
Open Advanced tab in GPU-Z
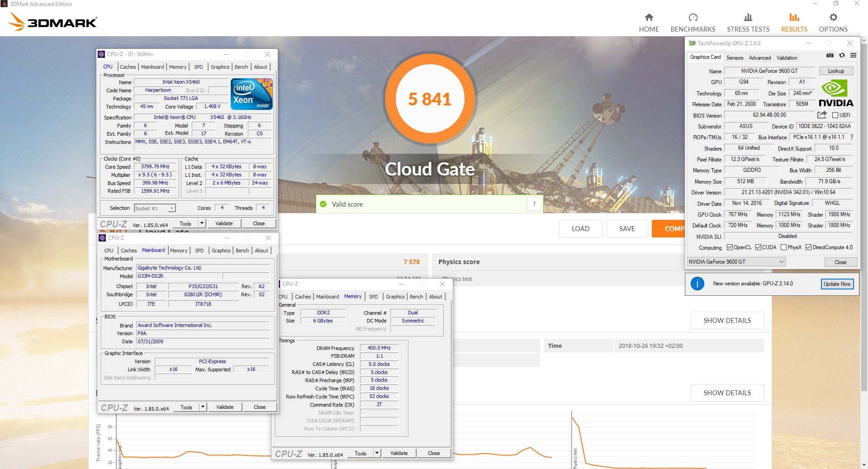tap(759, 58)
